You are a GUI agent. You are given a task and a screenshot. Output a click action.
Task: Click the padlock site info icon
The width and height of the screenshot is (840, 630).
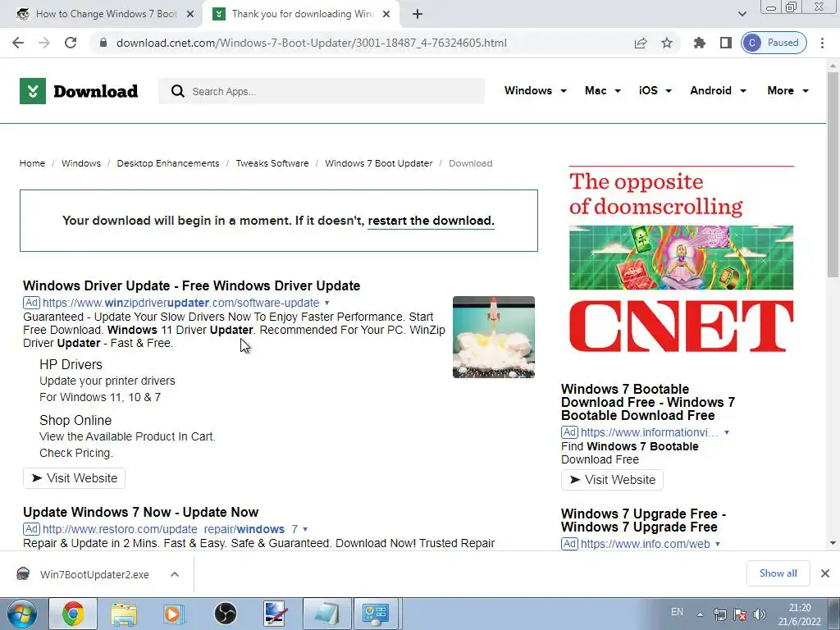(103, 43)
